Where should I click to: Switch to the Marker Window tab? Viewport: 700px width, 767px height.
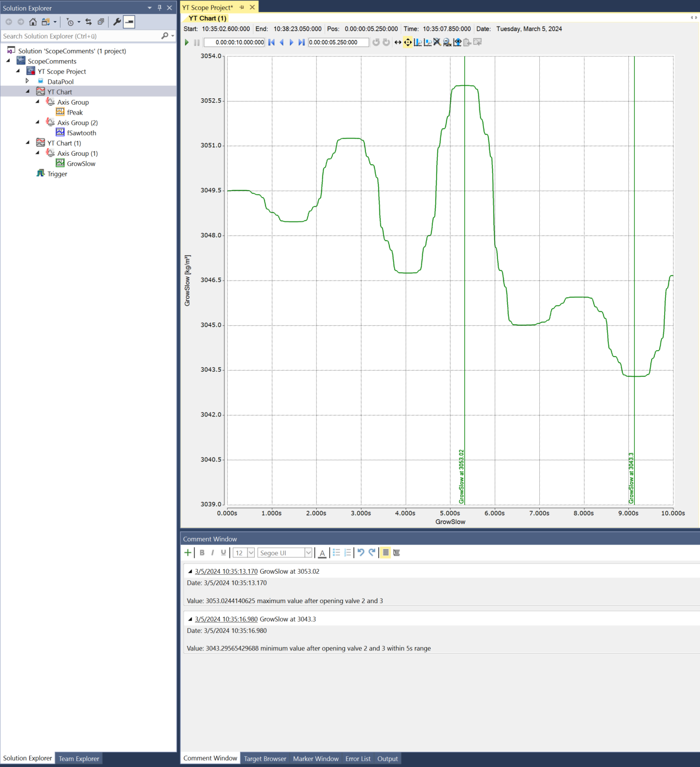[316, 759]
